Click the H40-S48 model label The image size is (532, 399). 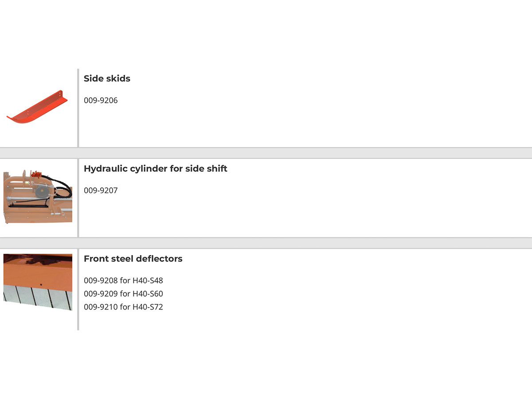coord(148,281)
